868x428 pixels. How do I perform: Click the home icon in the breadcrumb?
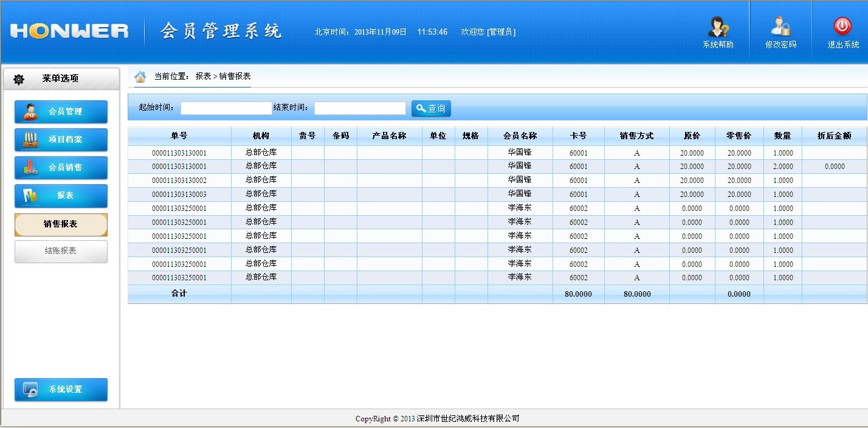tap(140, 77)
